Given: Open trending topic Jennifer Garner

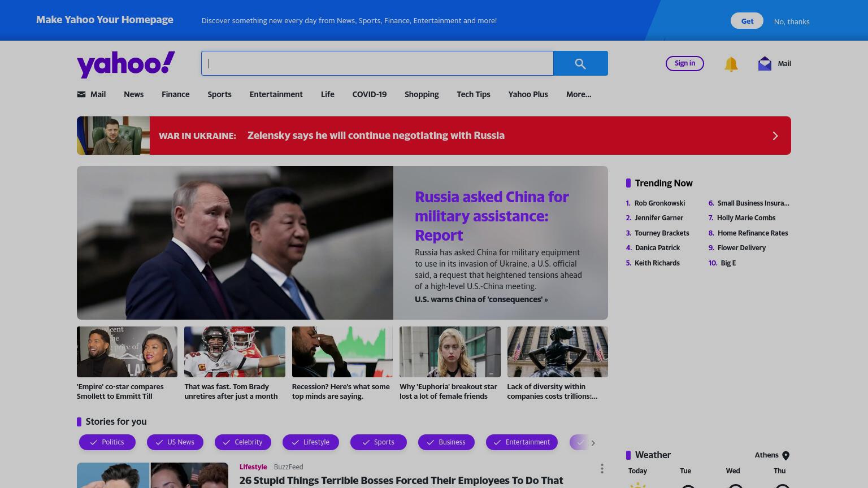Looking at the screenshot, I should pyautogui.click(x=659, y=217).
